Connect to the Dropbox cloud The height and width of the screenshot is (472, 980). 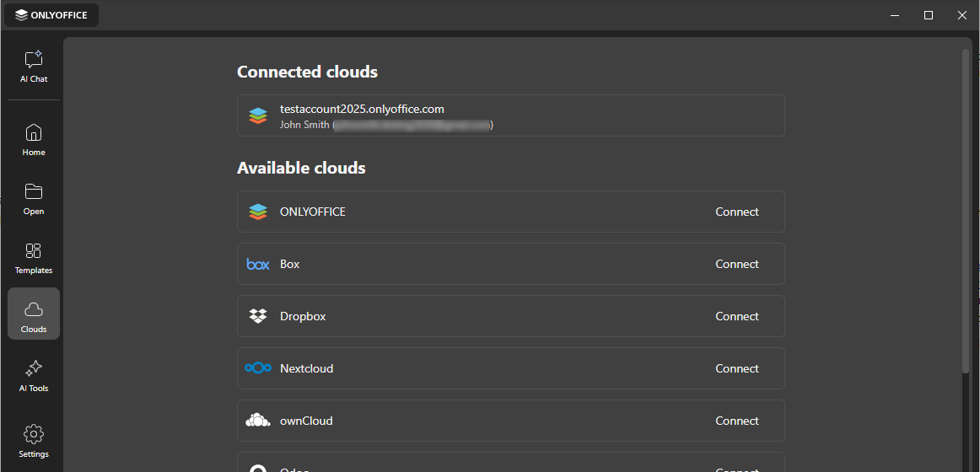(x=737, y=317)
